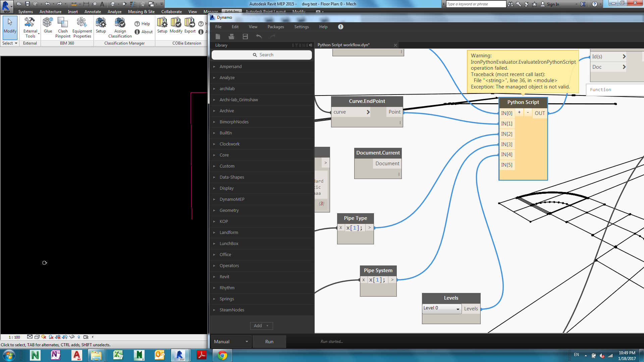This screenshot has width=644, height=362.
Task: Click Dynamo undo arrow icon
Action: tap(259, 37)
